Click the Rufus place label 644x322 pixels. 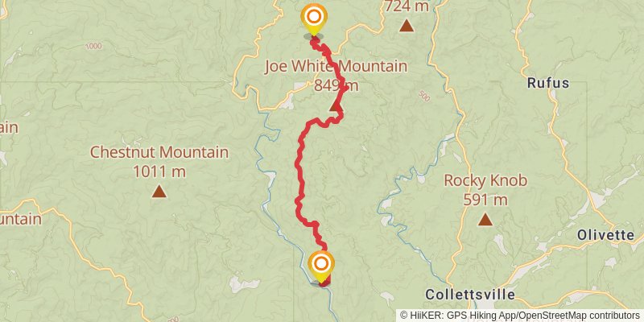pos(548,84)
